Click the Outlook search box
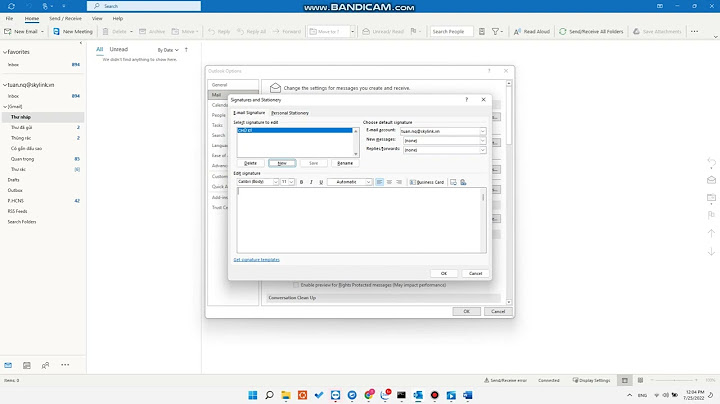Viewport: 720px width, 404px height. 144,6
